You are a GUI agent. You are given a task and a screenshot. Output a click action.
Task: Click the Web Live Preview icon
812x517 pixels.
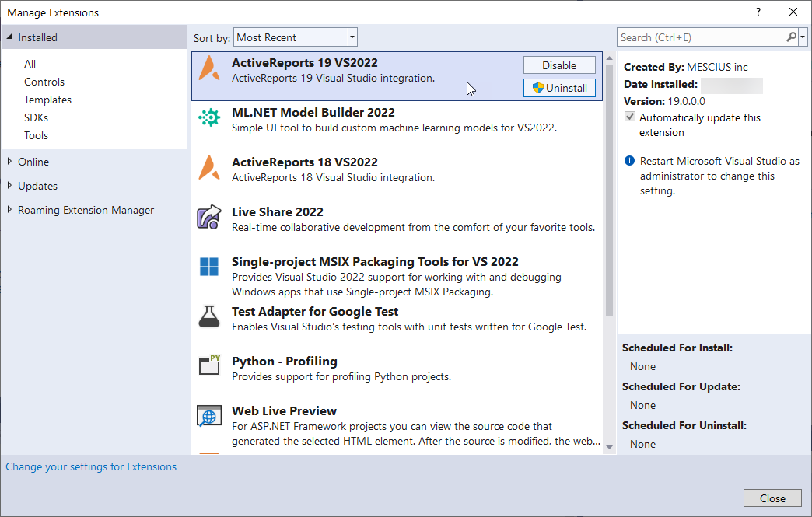(x=209, y=416)
